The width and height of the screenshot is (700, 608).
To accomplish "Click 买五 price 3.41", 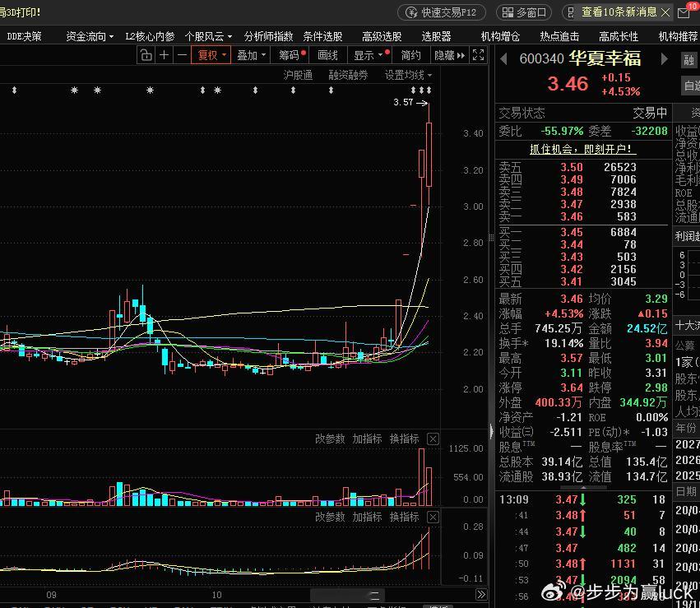I will 572,282.
